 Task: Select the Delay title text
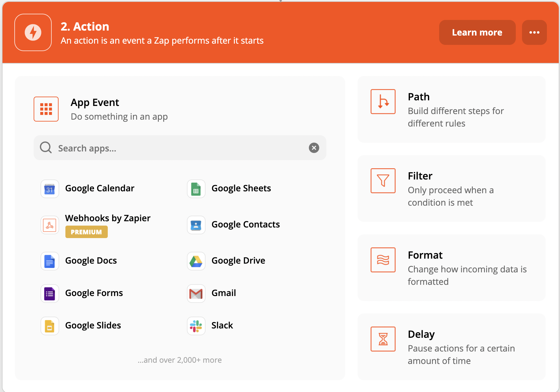pos(421,334)
